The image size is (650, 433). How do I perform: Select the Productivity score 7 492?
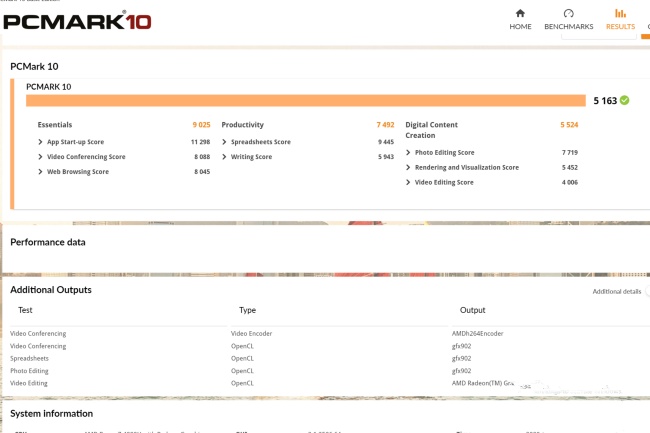pos(385,125)
